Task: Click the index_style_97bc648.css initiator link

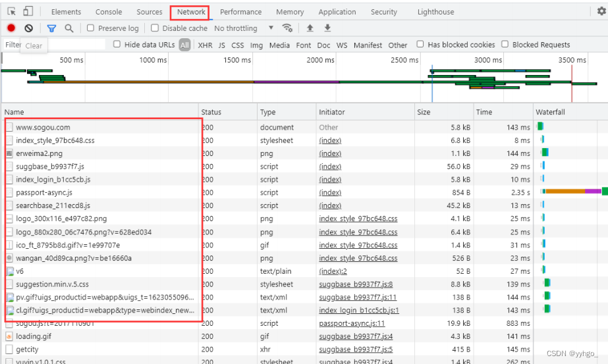Action: tap(358, 219)
